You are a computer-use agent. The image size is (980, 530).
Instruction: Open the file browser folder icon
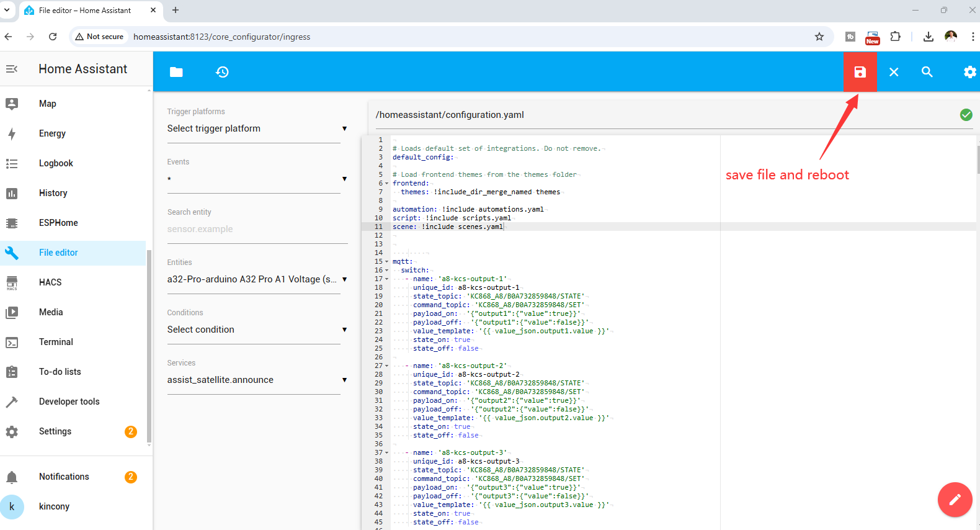pyautogui.click(x=176, y=72)
